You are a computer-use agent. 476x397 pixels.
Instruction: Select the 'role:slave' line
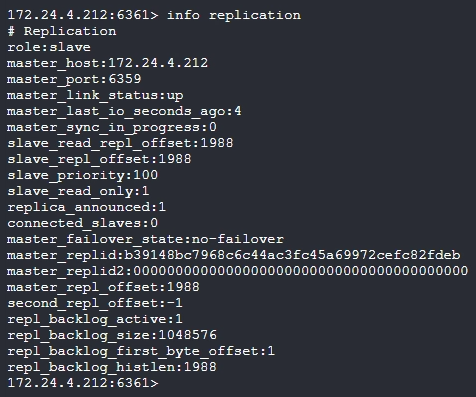pyautogui.click(x=49, y=47)
